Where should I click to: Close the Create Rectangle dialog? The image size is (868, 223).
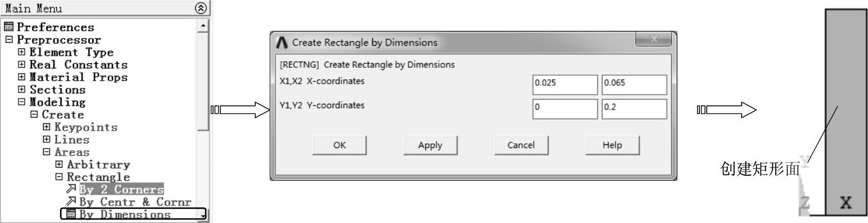[653, 39]
